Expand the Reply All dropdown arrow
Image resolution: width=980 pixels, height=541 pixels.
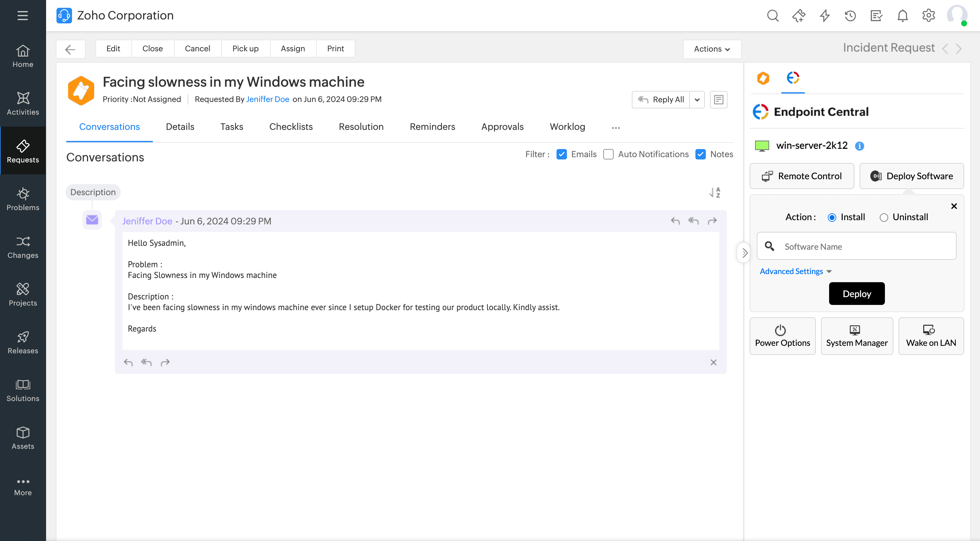[x=697, y=100]
